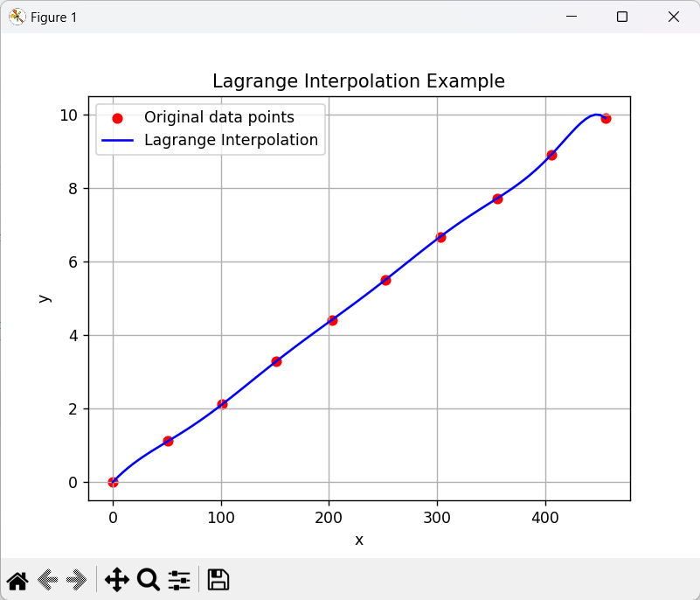The image size is (700, 600).
Task: Click the plot title 'Lagrange Interpolation Example'
Action: coord(358,81)
